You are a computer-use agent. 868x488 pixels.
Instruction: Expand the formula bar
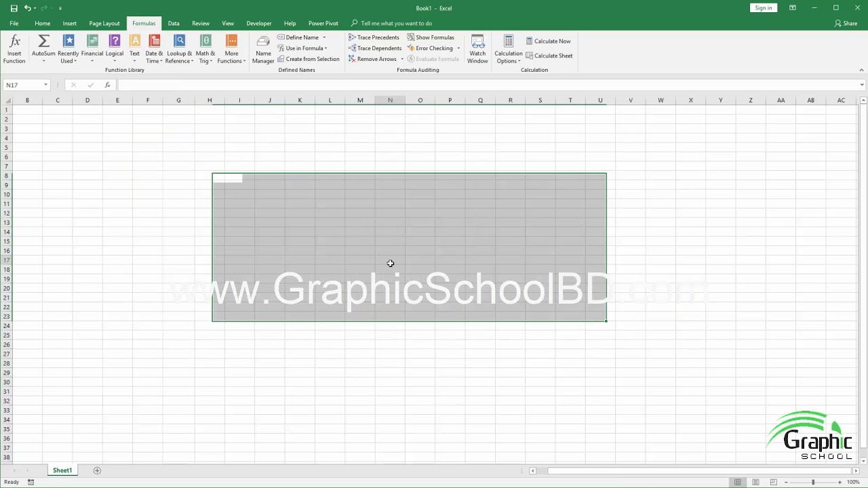click(862, 85)
